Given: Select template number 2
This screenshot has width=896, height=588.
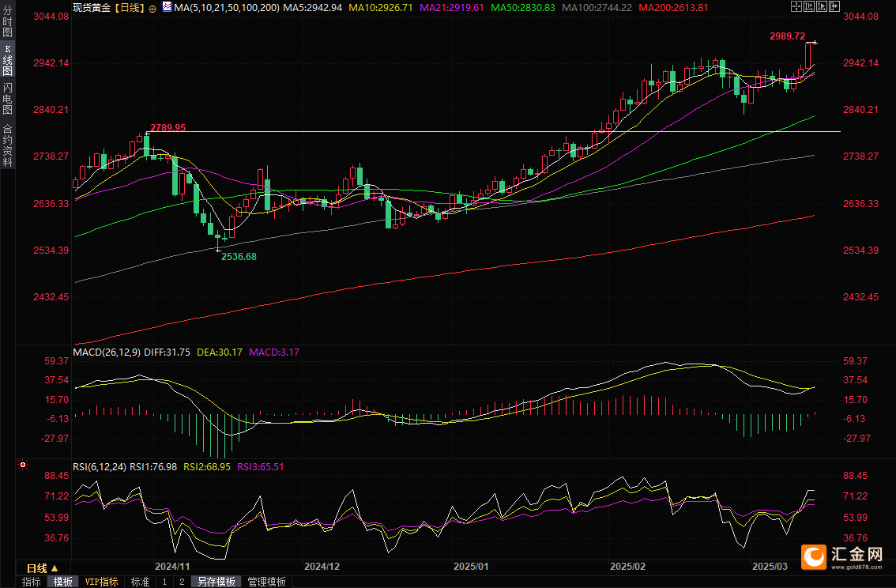Looking at the screenshot, I should tap(182, 582).
